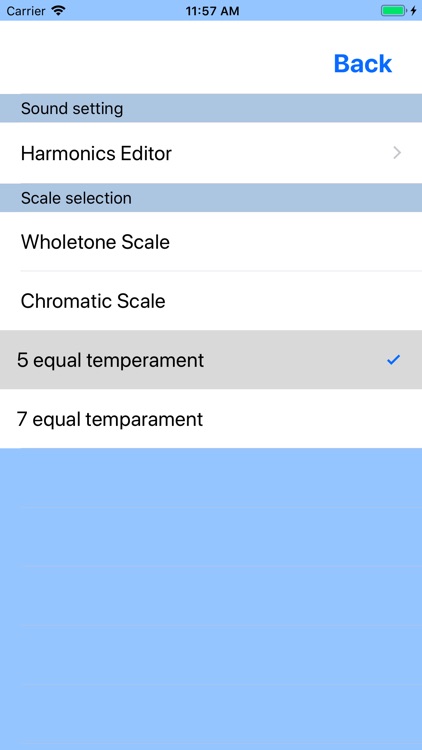
Task: Click the Wholetone Scale text label
Action: pos(95,242)
